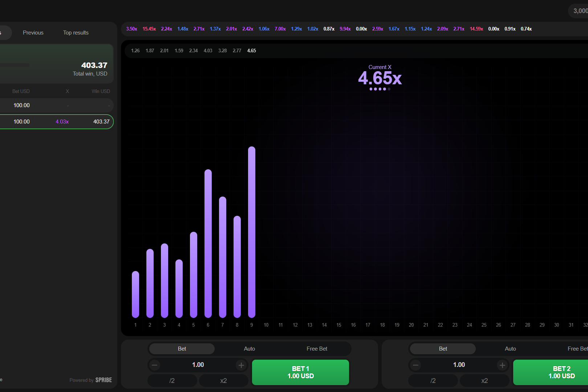Viewport: 588px width, 392px height.
Task: Select the bet row with 4.03x multiplier
Action: click(x=57, y=122)
